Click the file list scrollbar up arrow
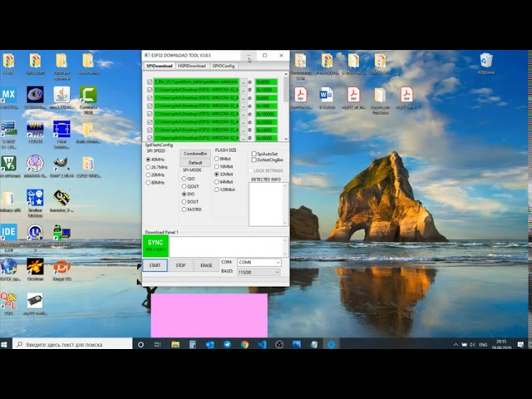 pyautogui.click(x=286, y=74)
